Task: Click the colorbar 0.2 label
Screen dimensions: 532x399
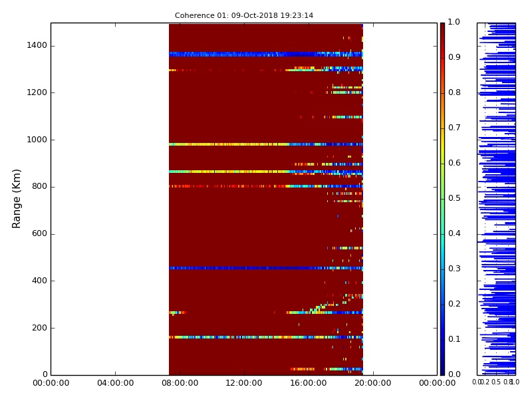Action: point(454,304)
